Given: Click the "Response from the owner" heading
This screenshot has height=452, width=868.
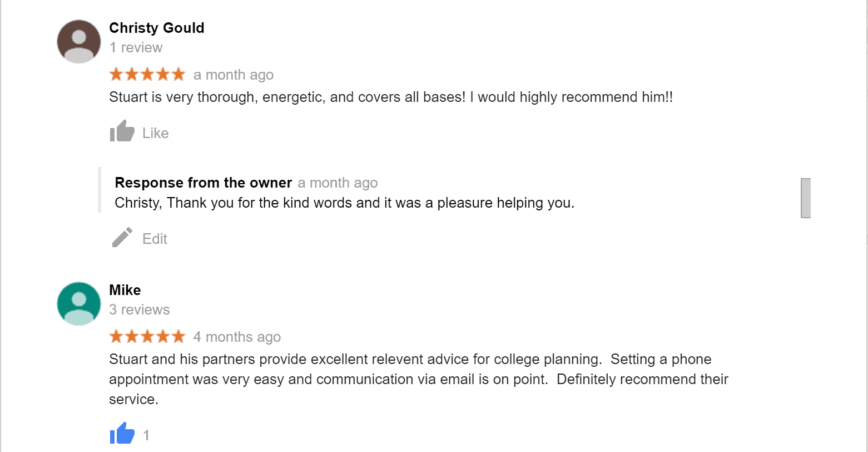Looking at the screenshot, I should pyautogui.click(x=204, y=183).
